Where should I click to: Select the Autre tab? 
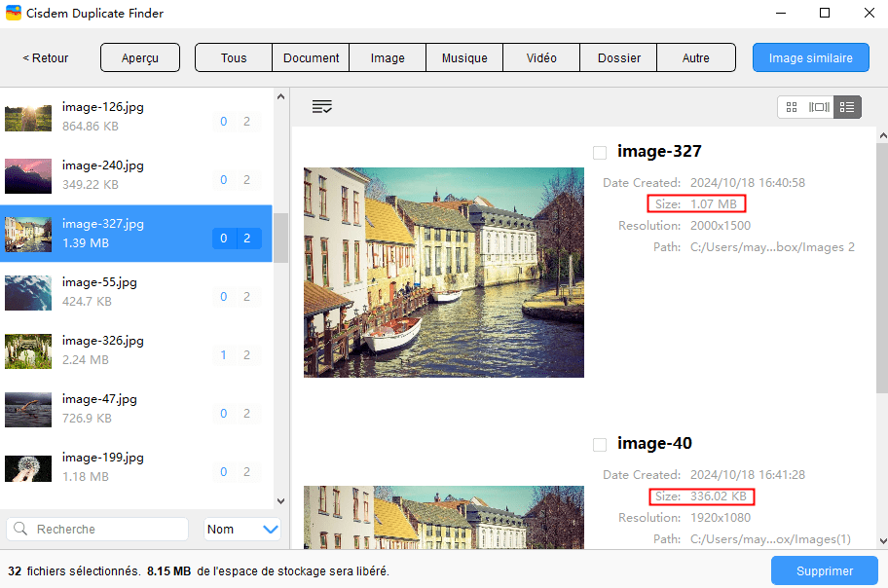696,57
